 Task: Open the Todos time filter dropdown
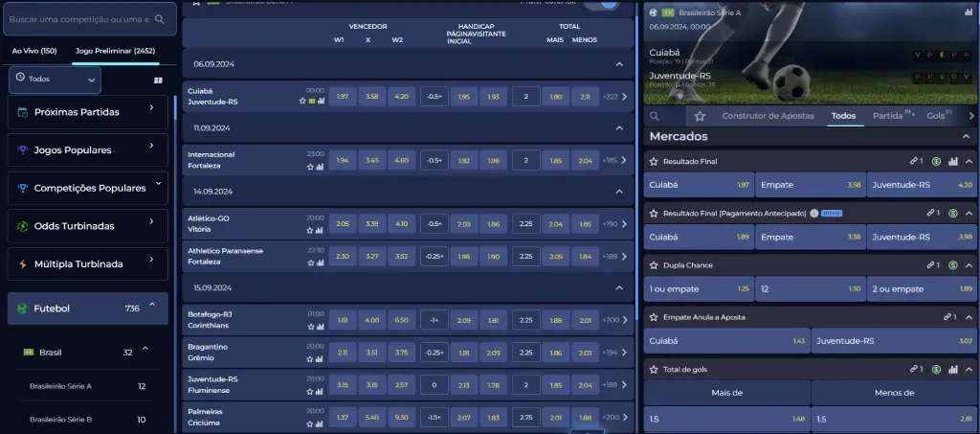pos(55,80)
